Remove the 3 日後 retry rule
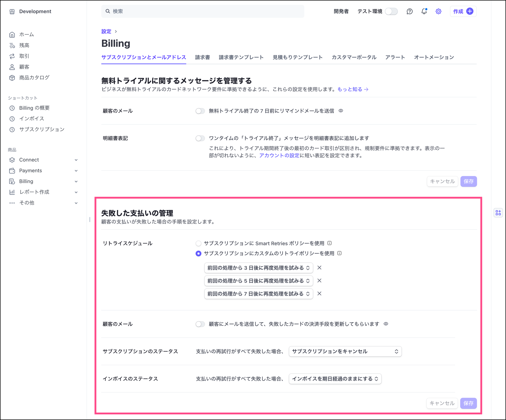The height and width of the screenshot is (420, 506). [319, 268]
